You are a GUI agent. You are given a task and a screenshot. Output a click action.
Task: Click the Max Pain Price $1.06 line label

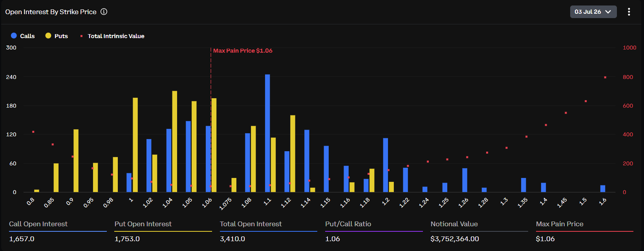pos(243,51)
